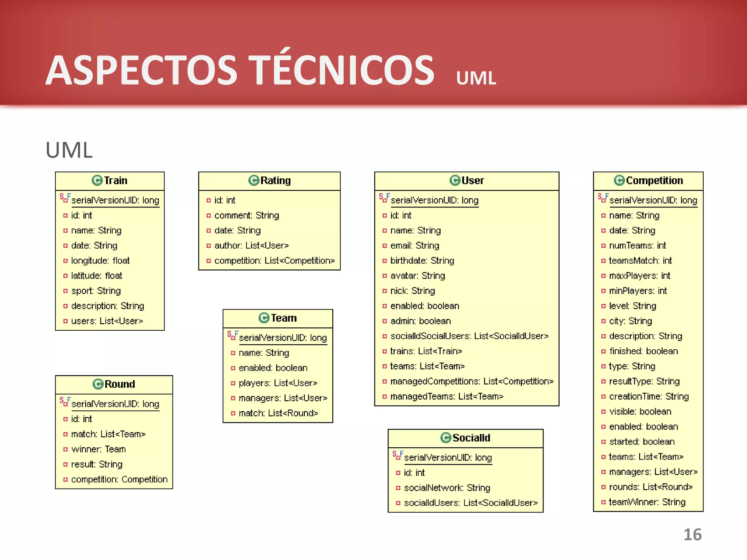
Task: Select the Train class title
Action: (x=116, y=180)
